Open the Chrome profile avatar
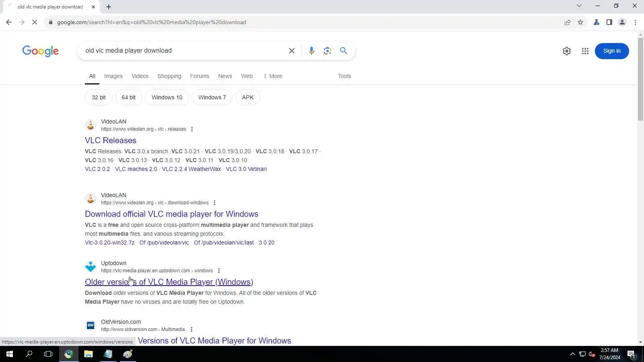The height and width of the screenshot is (362, 644). [622, 22]
